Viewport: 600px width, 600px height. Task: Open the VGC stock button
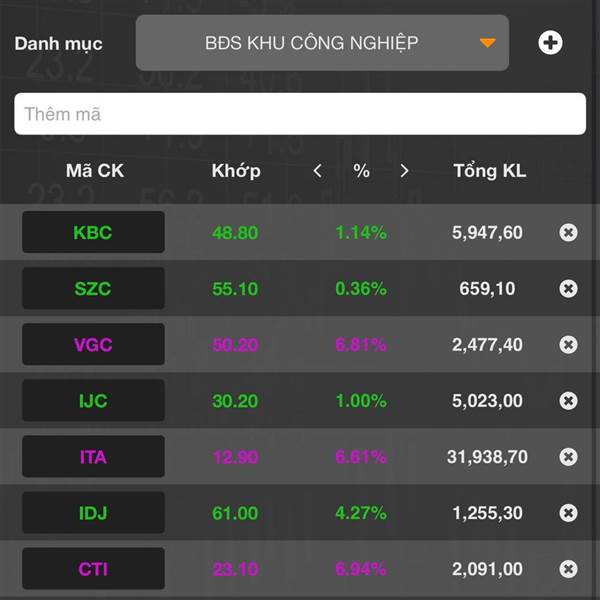pyautogui.click(x=93, y=345)
